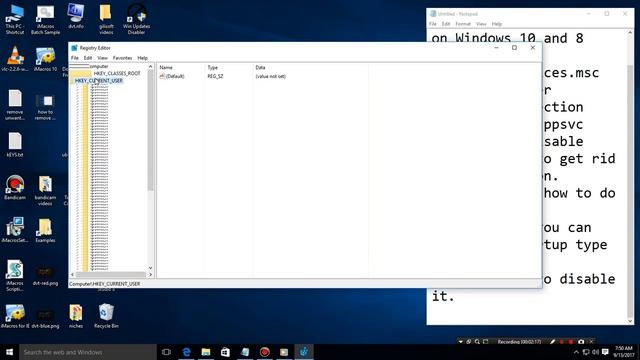Open iMacroSet installer icon

coord(15,231)
